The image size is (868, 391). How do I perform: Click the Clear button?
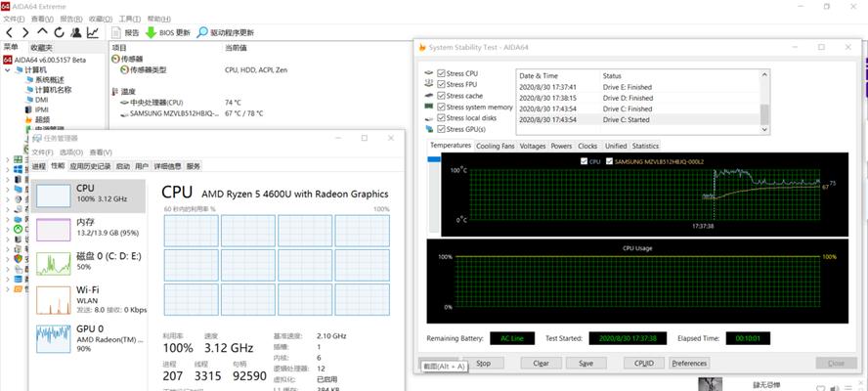click(x=541, y=364)
